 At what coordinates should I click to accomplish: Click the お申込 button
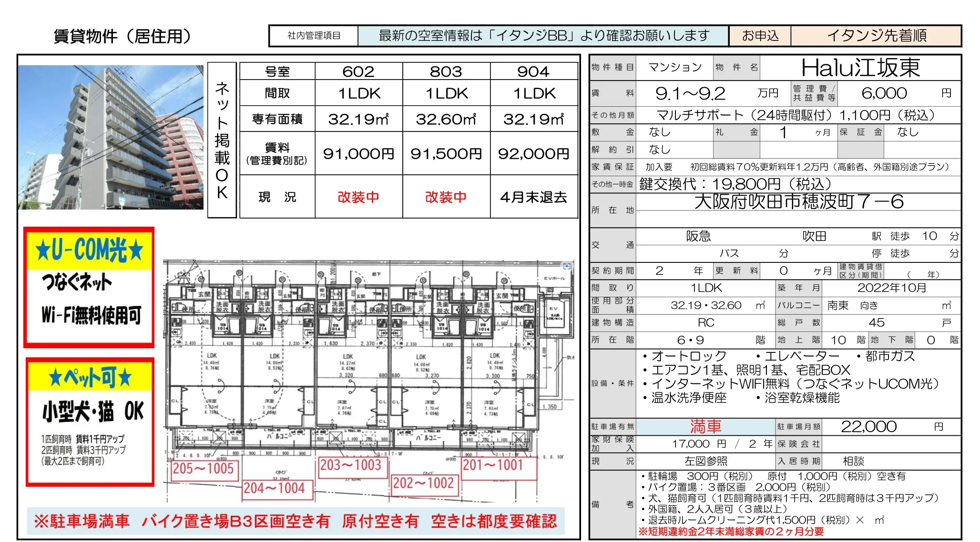coord(760,35)
